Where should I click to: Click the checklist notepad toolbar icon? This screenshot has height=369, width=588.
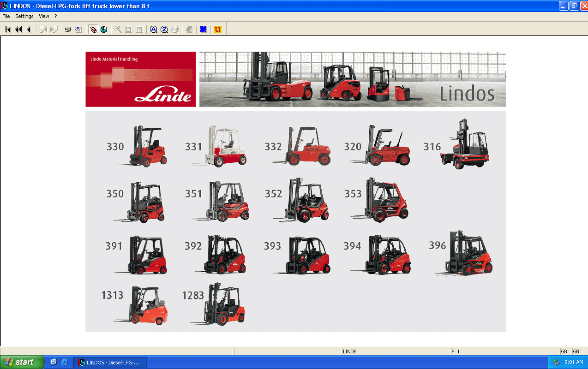pos(79,30)
